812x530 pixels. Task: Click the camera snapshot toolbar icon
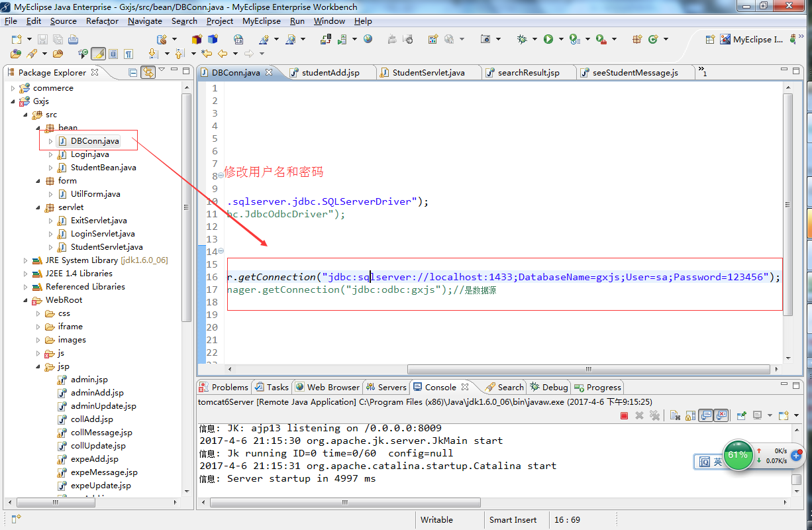(x=485, y=39)
